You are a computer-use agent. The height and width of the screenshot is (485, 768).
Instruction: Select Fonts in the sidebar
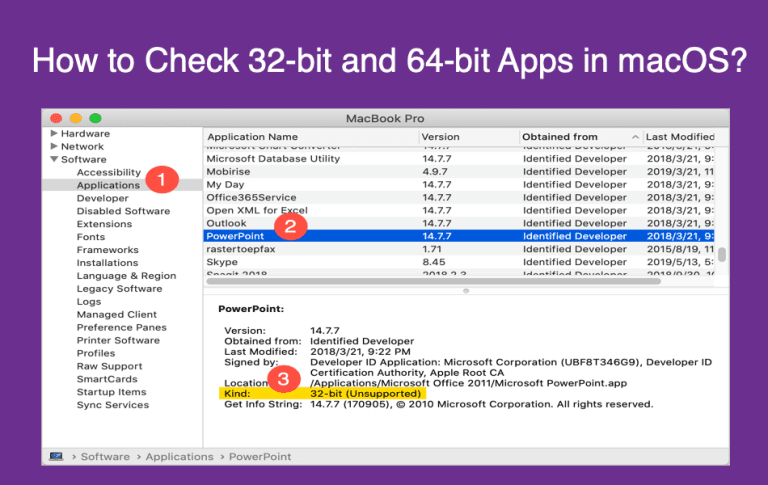pyautogui.click(x=91, y=237)
